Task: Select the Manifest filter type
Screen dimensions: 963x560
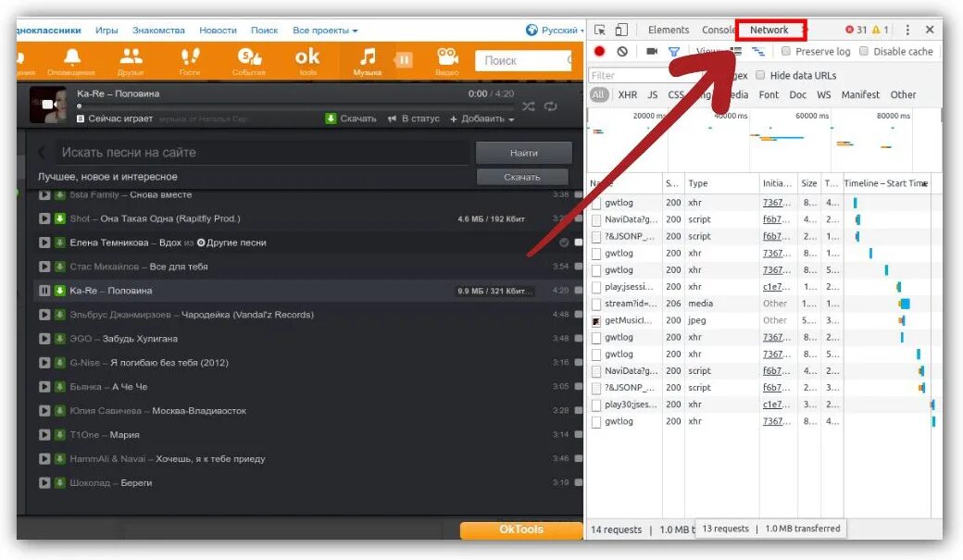Action: click(x=860, y=94)
